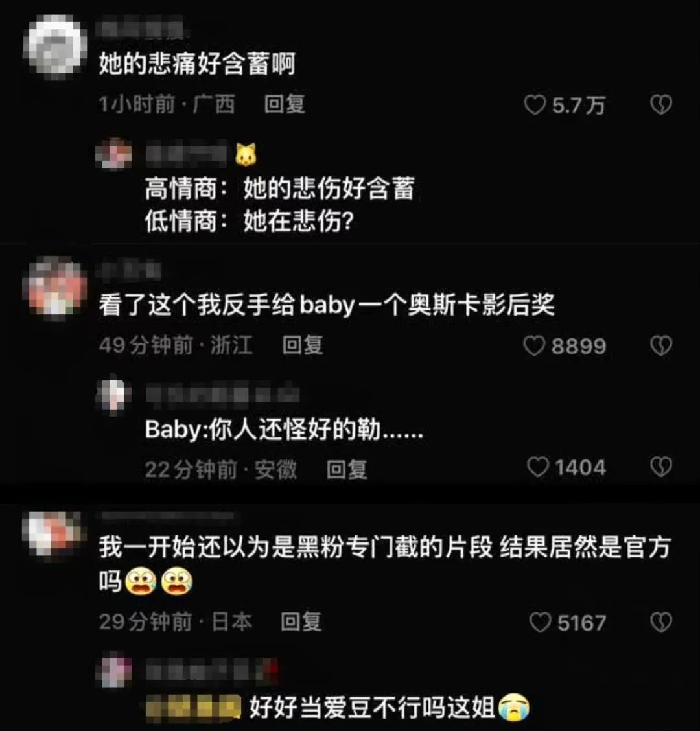Dislike the 她的悲痛好含蓄啊 comment

(x=661, y=105)
